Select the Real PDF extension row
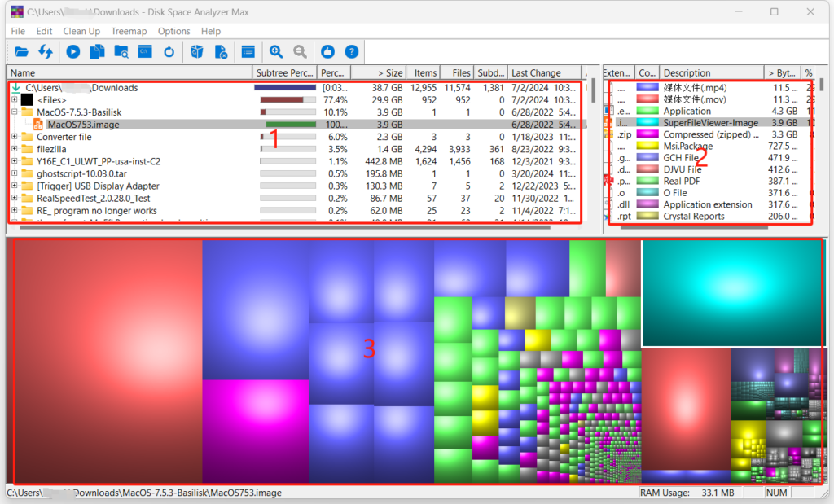Viewport: 834px width, 504px height. [710, 181]
